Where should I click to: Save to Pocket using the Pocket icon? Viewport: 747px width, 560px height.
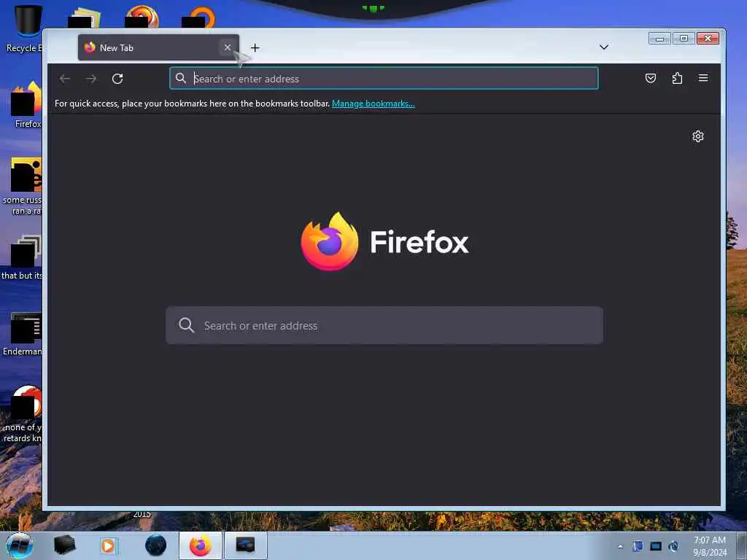pyautogui.click(x=650, y=78)
